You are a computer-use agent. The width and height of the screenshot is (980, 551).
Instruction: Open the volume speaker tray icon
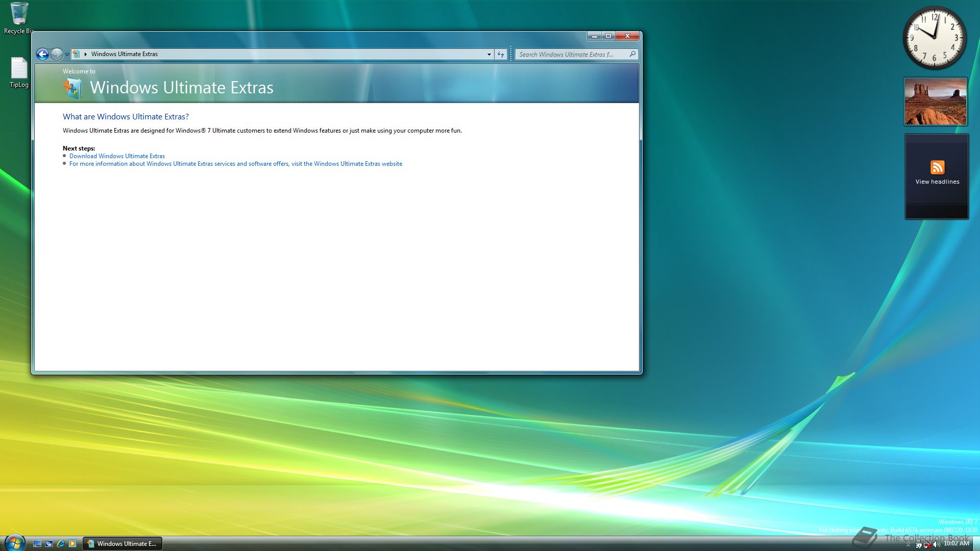point(936,544)
